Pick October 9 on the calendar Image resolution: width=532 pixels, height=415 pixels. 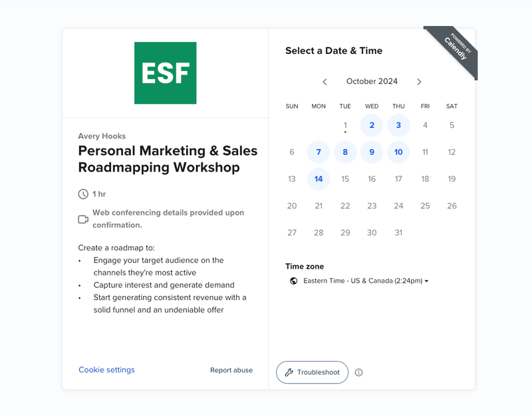tap(372, 152)
